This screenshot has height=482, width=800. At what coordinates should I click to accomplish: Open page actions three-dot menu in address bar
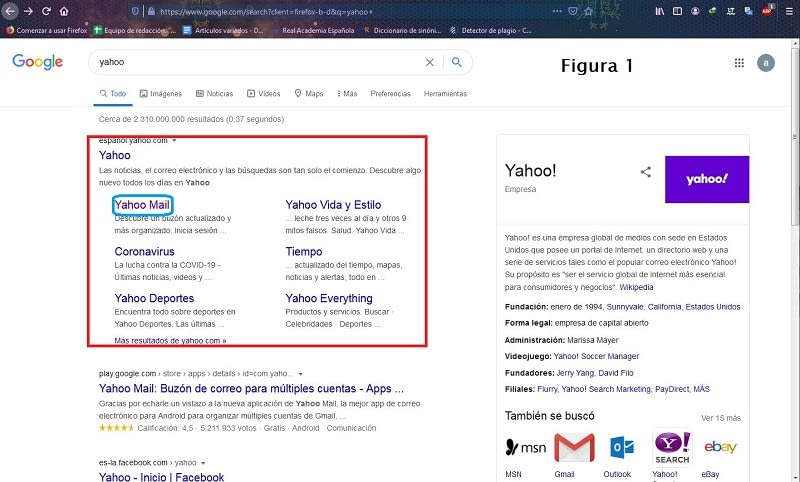point(557,11)
